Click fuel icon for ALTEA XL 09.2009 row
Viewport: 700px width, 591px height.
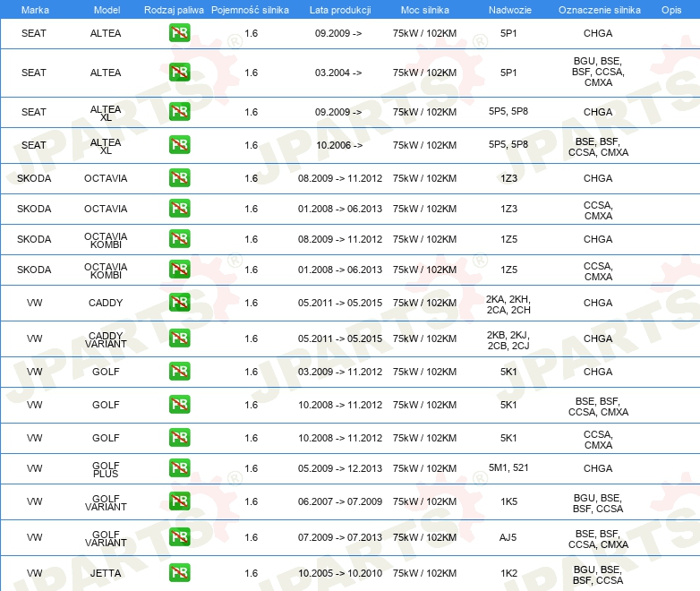[179, 112]
